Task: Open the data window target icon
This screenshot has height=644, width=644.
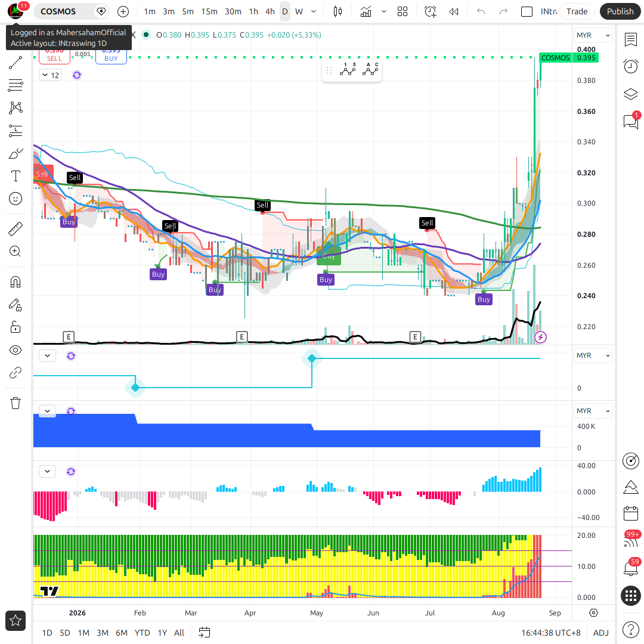Action: 630,461
